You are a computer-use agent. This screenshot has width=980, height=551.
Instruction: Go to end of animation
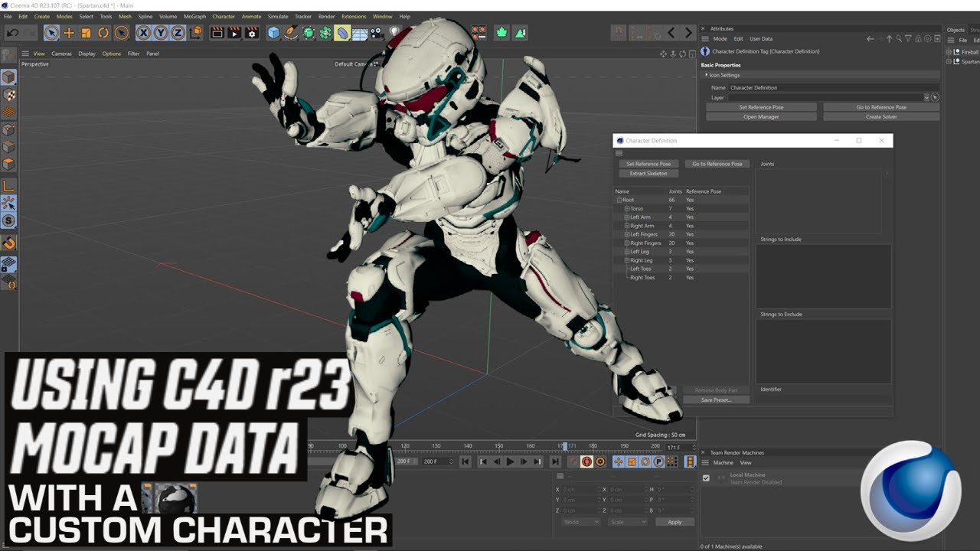555,461
